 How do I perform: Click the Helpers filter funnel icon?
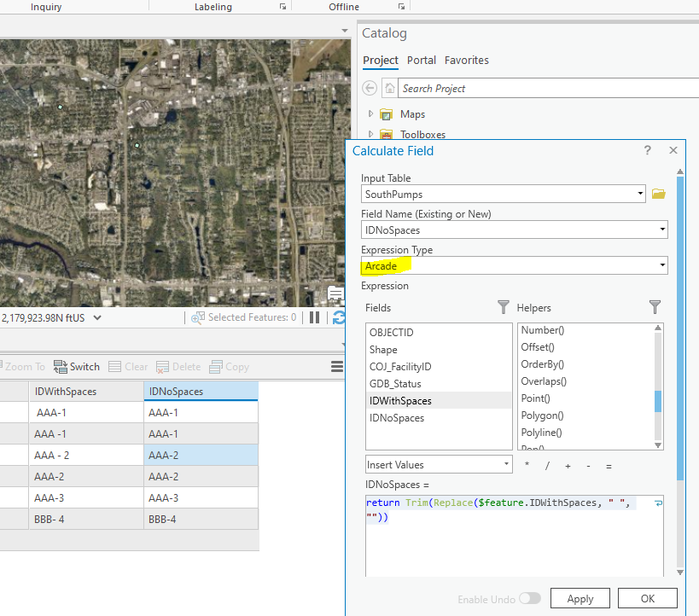click(x=655, y=307)
